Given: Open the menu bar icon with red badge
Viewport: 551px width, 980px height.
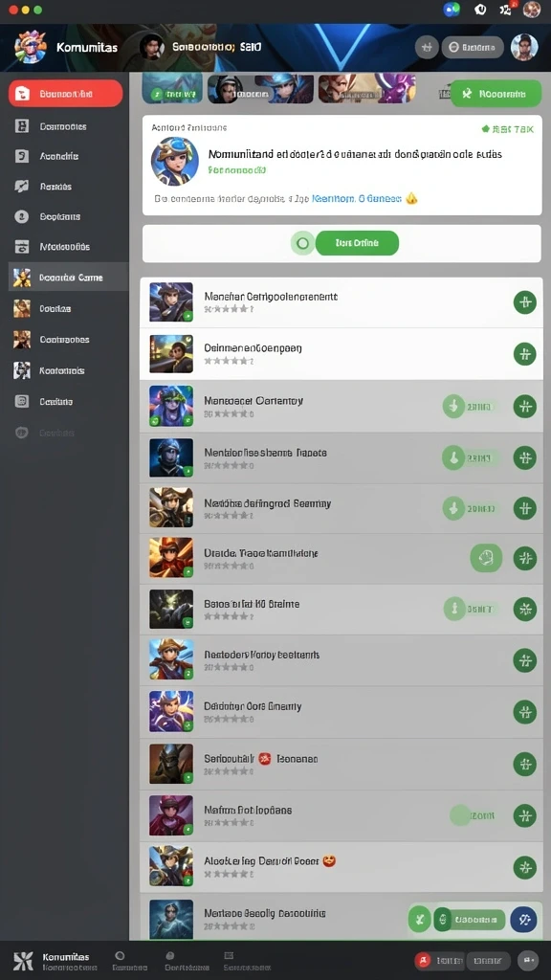Looking at the screenshot, I should pos(506,9).
